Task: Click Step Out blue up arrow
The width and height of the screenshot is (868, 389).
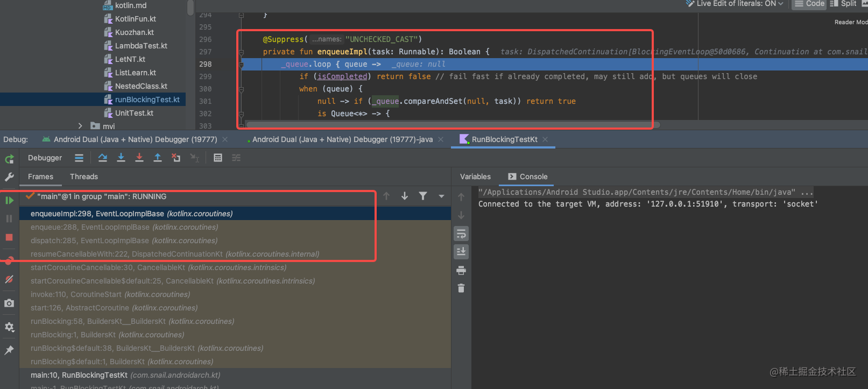Action: (x=158, y=158)
